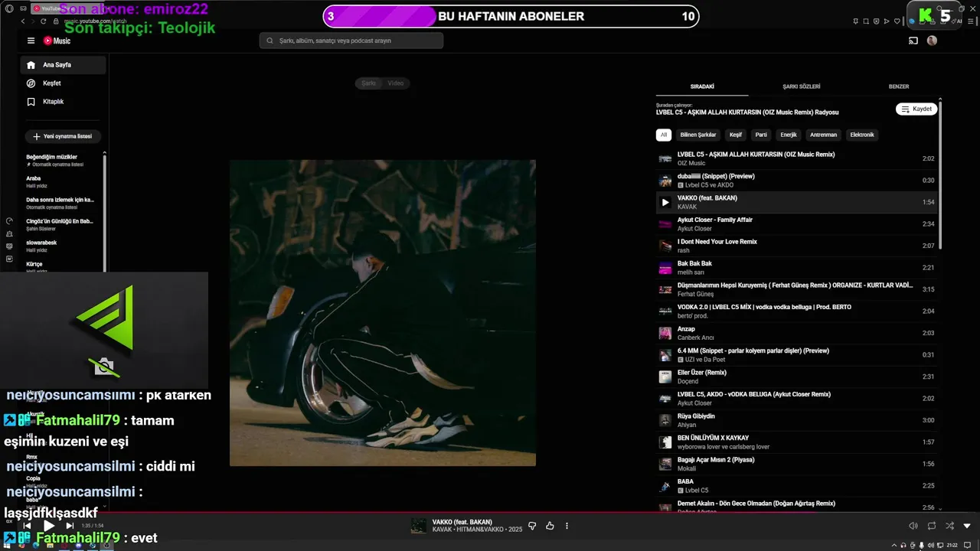980x551 pixels.
Task: Toggle repeat mode
Action: pos(932,526)
